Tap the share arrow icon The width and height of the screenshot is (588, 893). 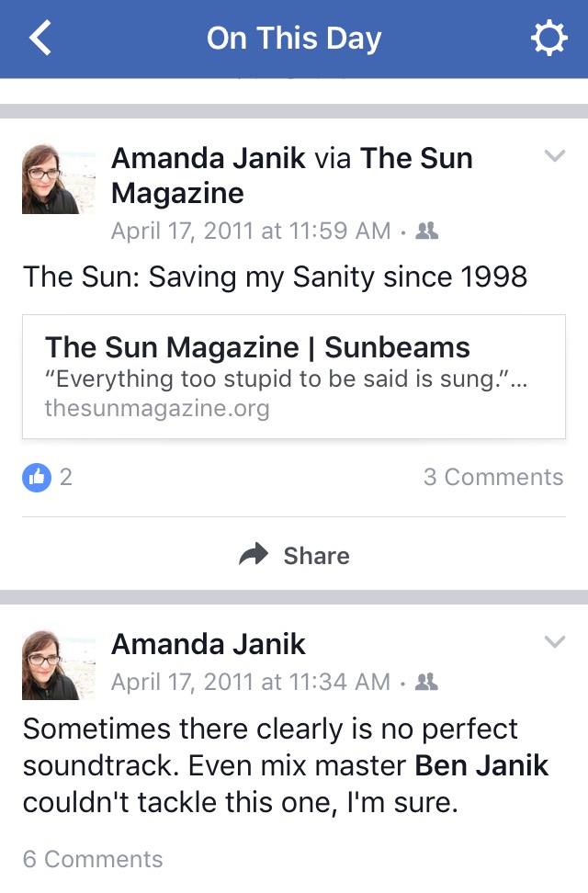point(254,555)
